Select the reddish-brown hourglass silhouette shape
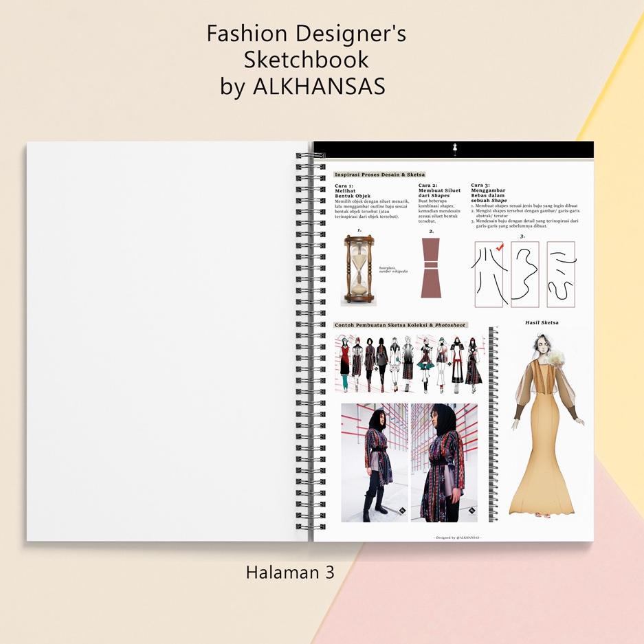The width and height of the screenshot is (644, 644). (x=430, y=267)
